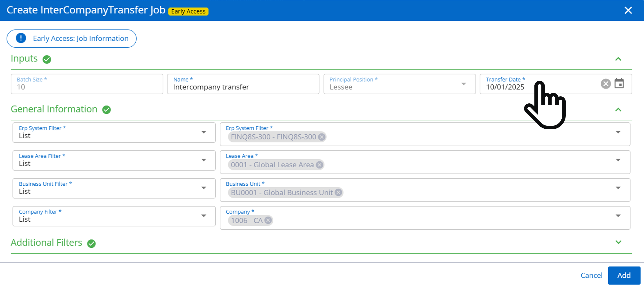Open the Lease Area Filter dropdown
Image resolution: width=644 pixels, height=288 pixels.
[204, 160]
